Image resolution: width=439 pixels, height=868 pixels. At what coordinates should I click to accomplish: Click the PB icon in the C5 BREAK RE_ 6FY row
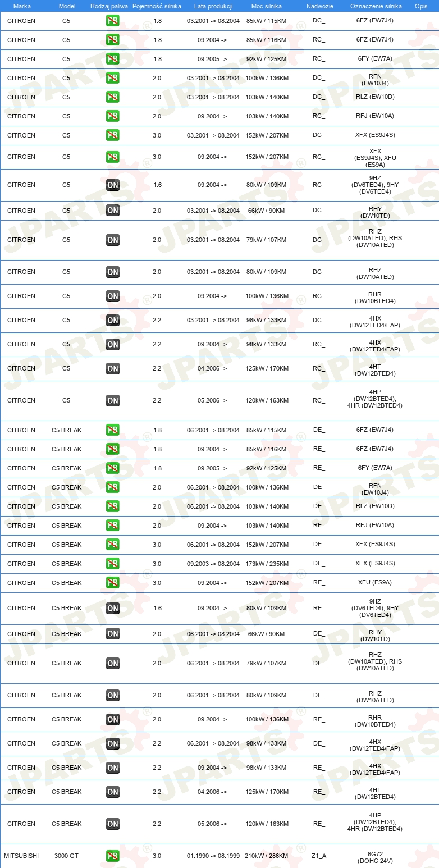tap(112, 468)
